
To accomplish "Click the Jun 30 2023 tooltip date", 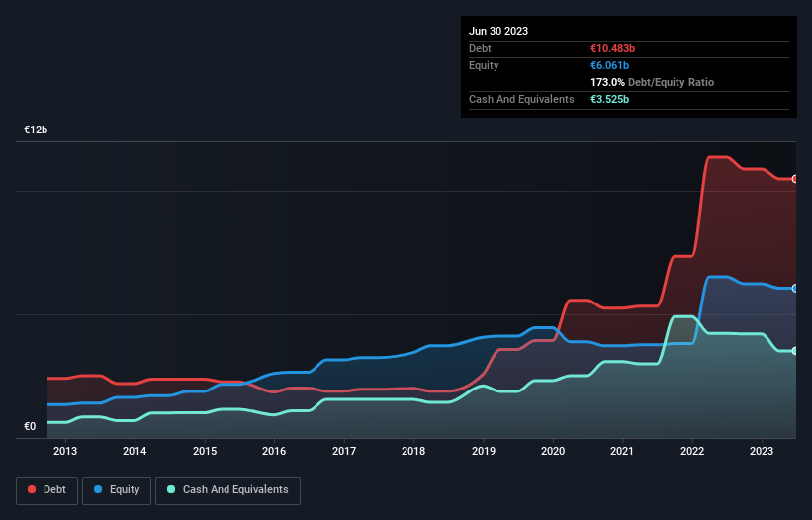I will (498, 31).
